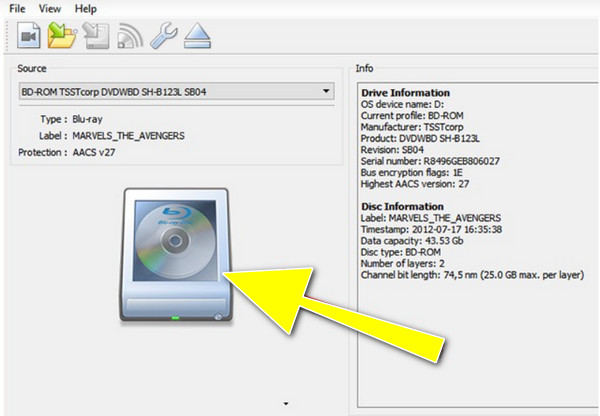Click 'Highest AACS version: 27' line
Viewport: 600px width, 416px height.
[415, 184]
